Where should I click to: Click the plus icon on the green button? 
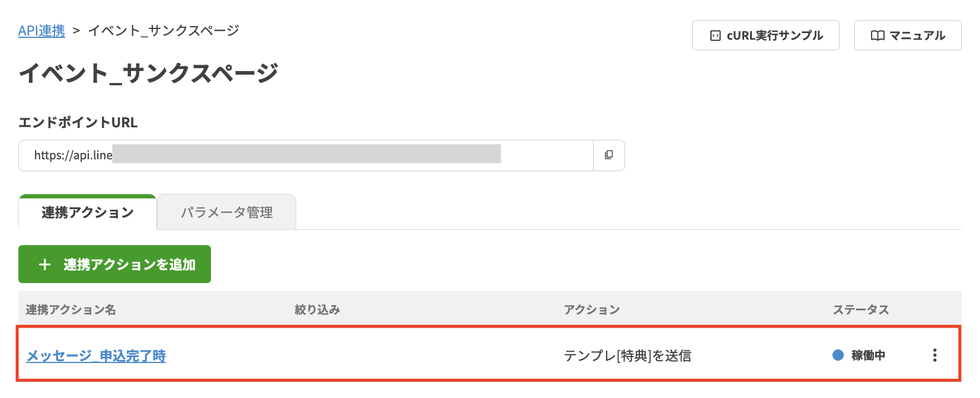pyautogui.click(x=44, y=264)
